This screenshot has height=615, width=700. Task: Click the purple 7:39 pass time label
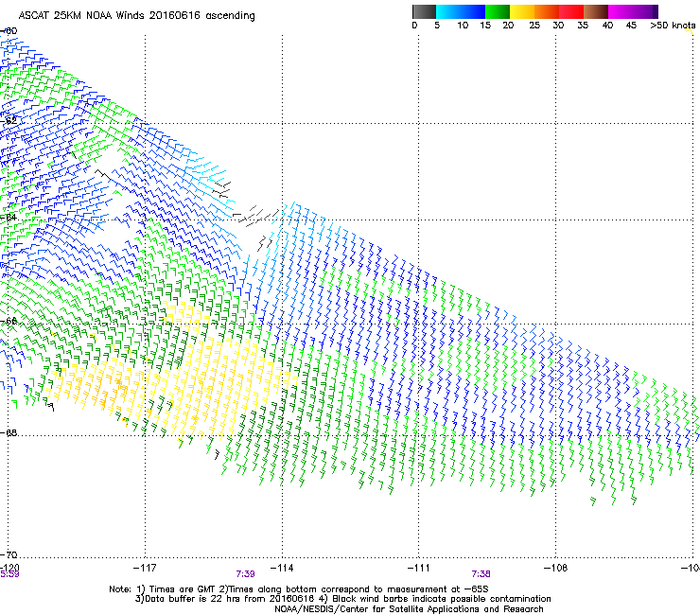click(246, 574)
